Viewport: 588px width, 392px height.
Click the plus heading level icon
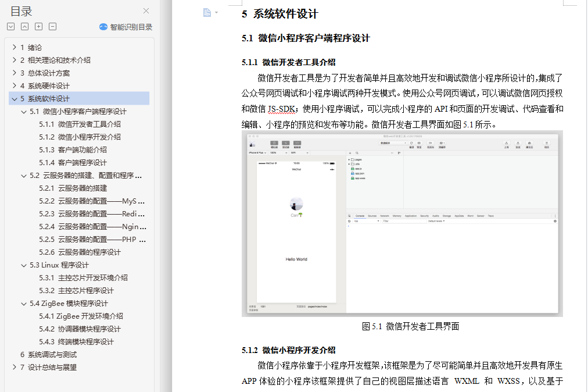point(38,26)
